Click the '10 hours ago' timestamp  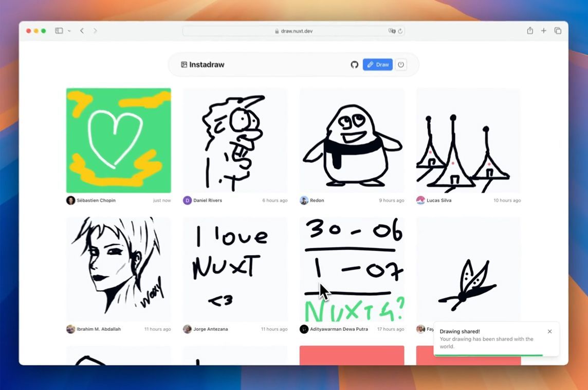tap(507, 201)
